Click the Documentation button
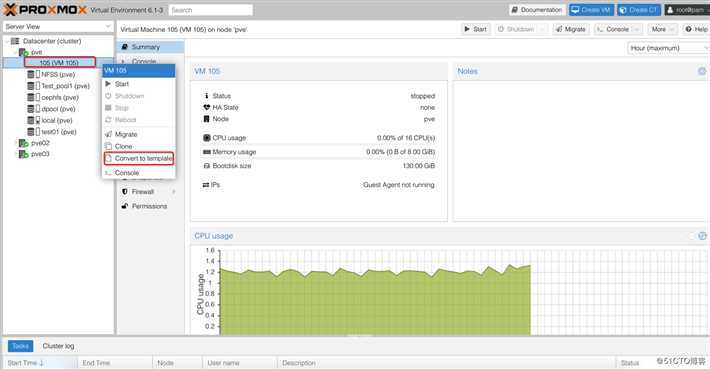The image size is (710, 369). tap(537, 10)
